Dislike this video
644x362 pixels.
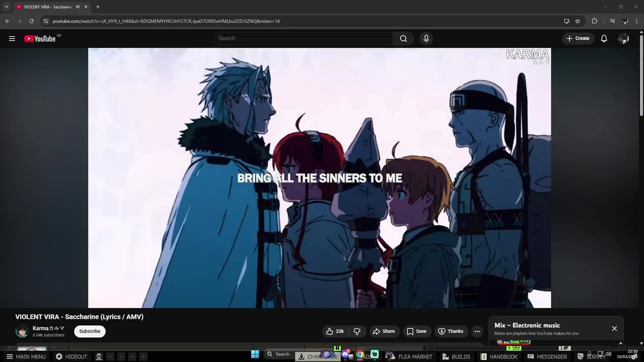coord(357,331)
